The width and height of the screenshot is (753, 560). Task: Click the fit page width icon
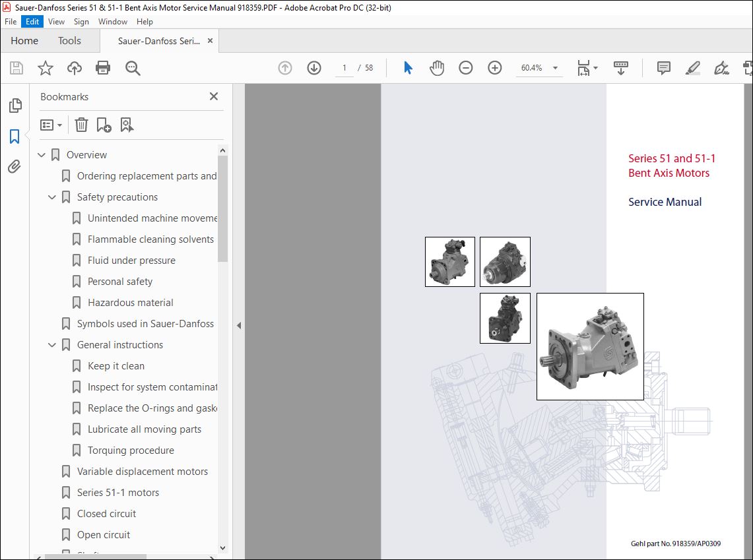coord(583,68)
